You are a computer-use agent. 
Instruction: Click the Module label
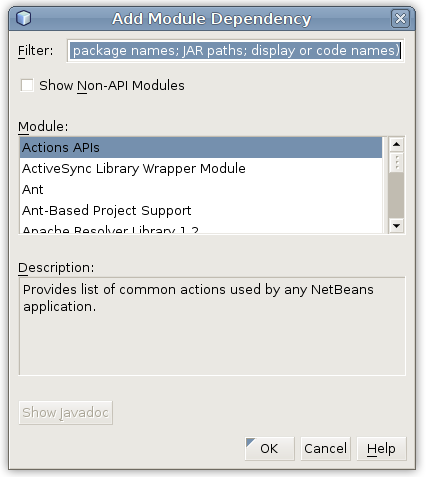(43, 127)
